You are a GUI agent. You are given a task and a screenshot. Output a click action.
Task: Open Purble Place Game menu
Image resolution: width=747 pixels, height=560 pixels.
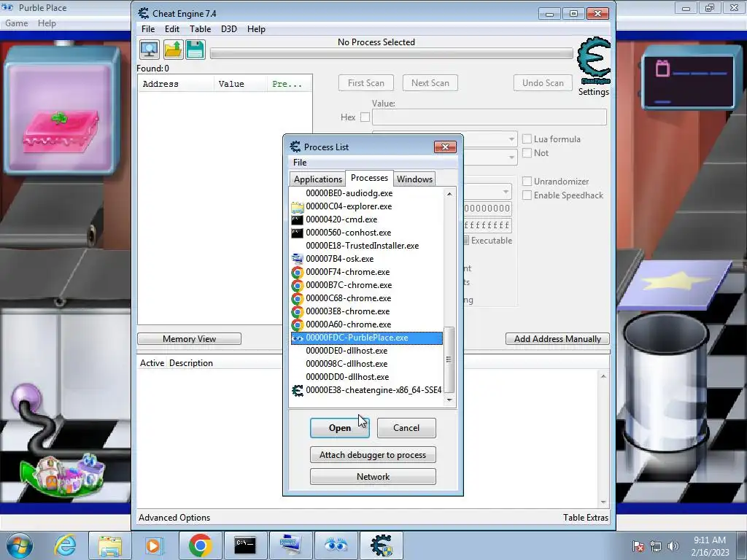tap(16, 23)
